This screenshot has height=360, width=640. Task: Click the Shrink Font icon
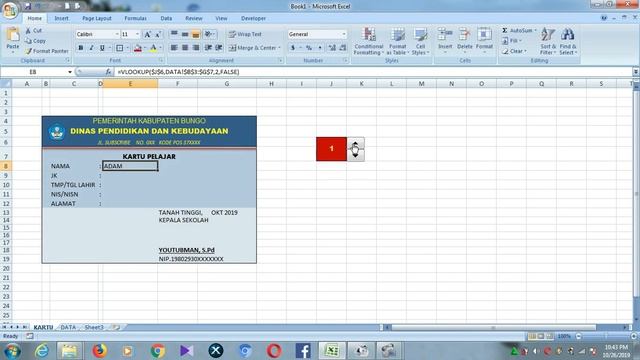point(158,34)
